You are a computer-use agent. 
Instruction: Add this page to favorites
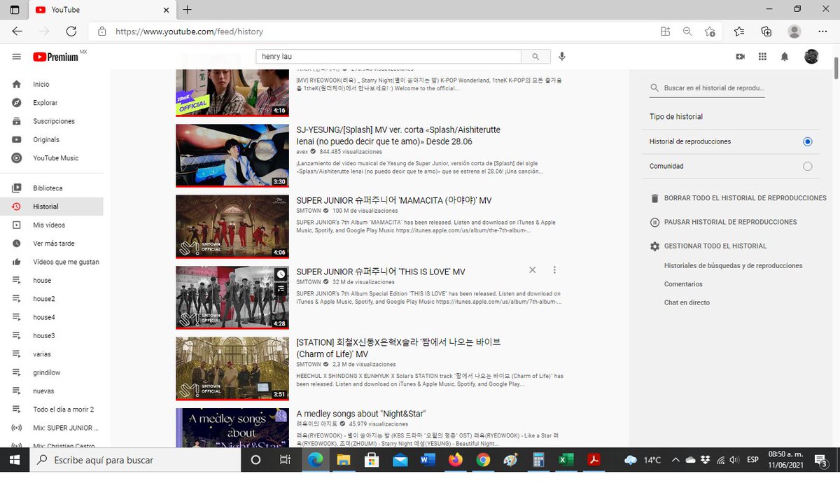click(710, 31)
